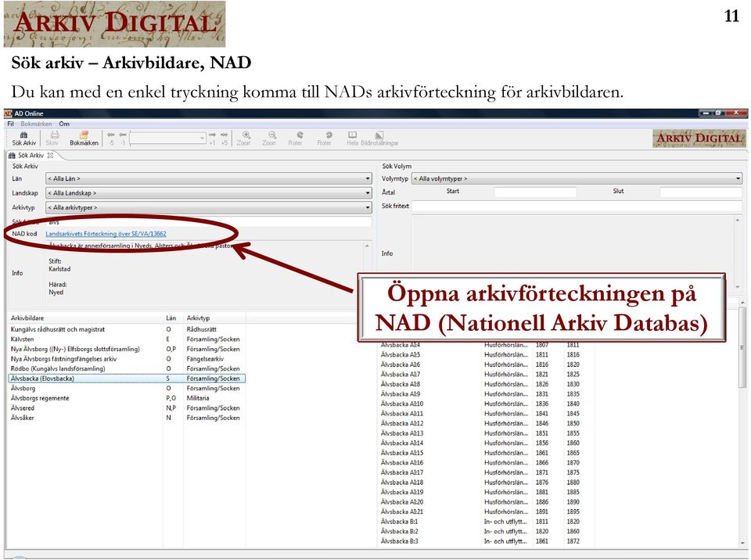The image size is (751, 560).
Task: Open the Fil menu
Action: (x=10, y=124)
